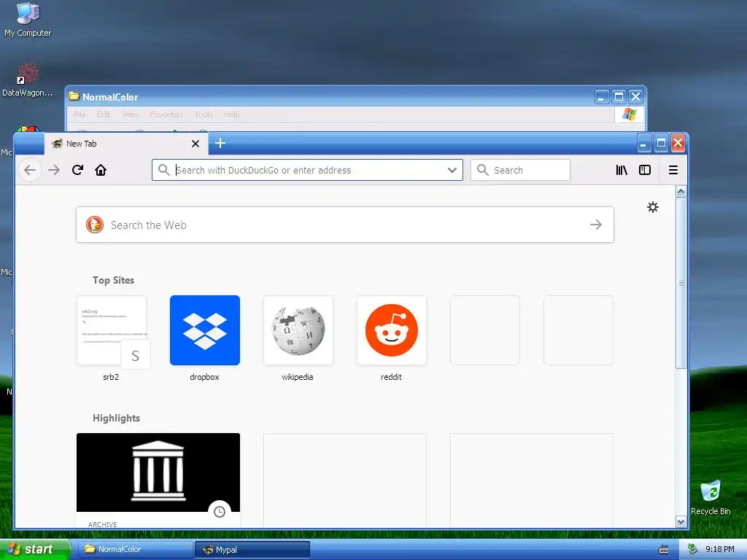This screenshot has height=560, width=747.
Task: Minimize the Mypal browser window
Action: tap(643, 143)
